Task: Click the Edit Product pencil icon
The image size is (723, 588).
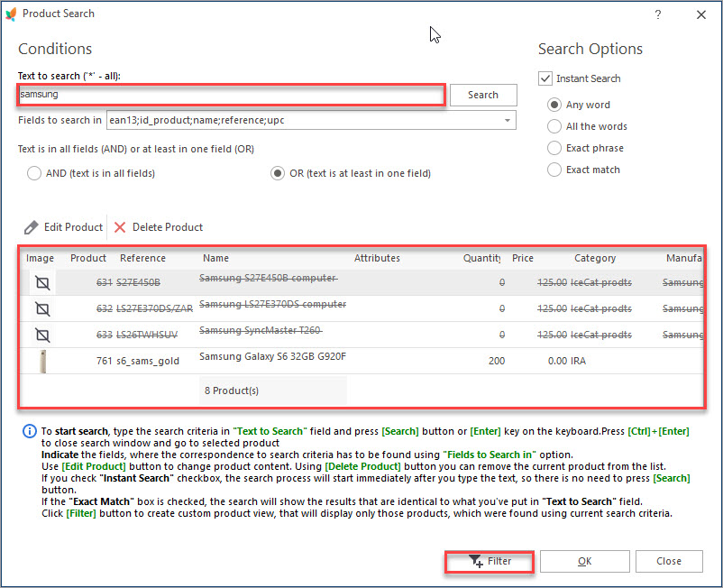Action: click(x=32, y=227)
